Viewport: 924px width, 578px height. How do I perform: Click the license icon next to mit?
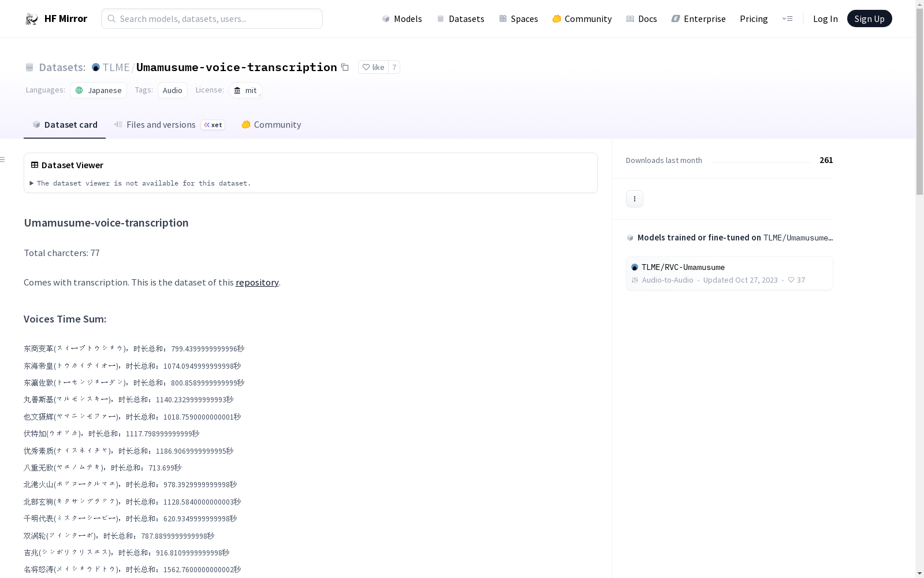237,90
